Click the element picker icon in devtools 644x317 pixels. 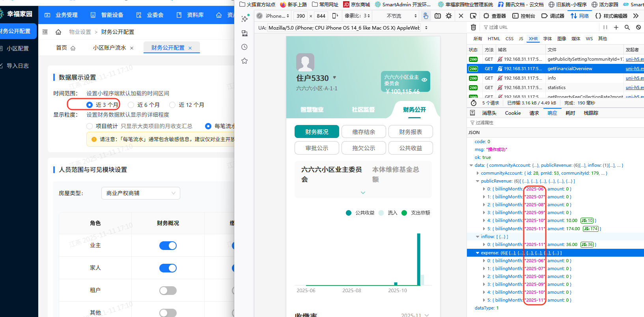473,16
